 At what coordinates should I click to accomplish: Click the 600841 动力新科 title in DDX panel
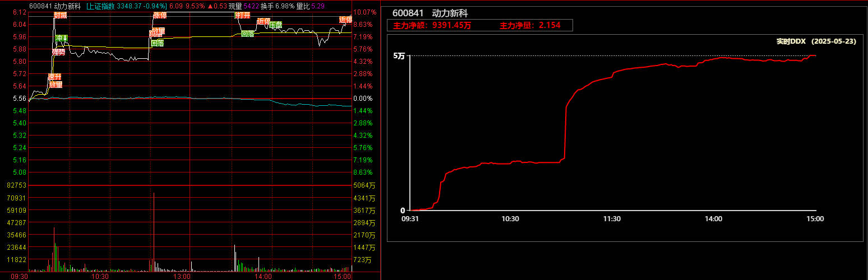(x=430, y=13)
